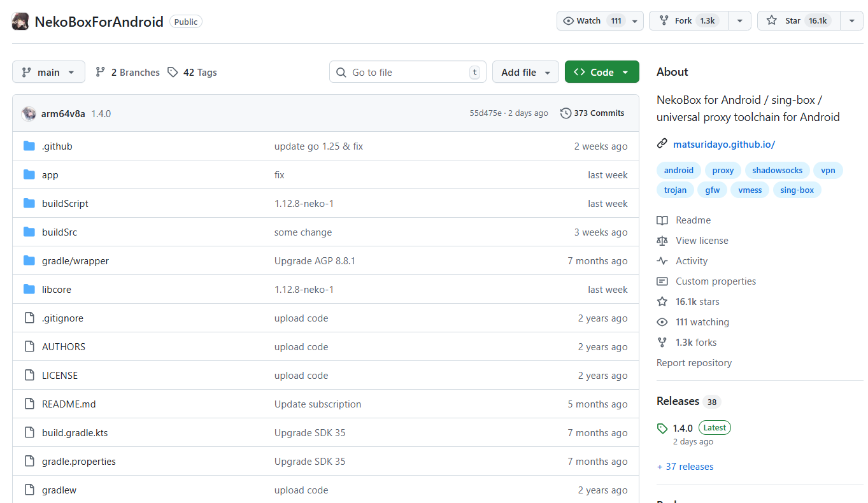This screenshot has width=868, height=503.
Task: Click the folder icon beside libcore
Action: click(29, 289)
